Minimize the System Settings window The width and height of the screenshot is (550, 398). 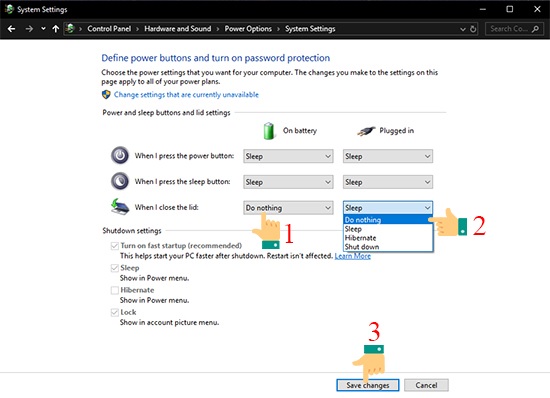(483, 9)
